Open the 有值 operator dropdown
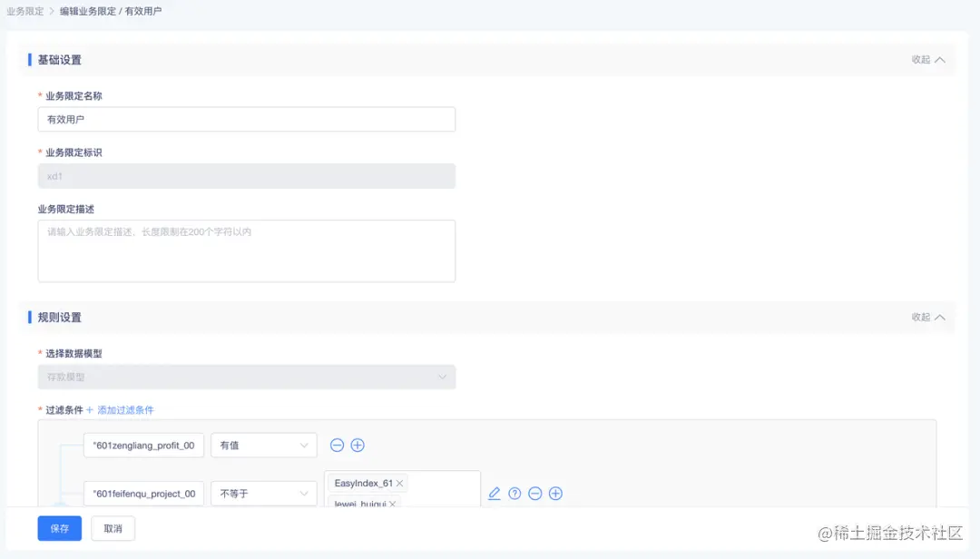980x559 pixels. (x=264, y=446)
